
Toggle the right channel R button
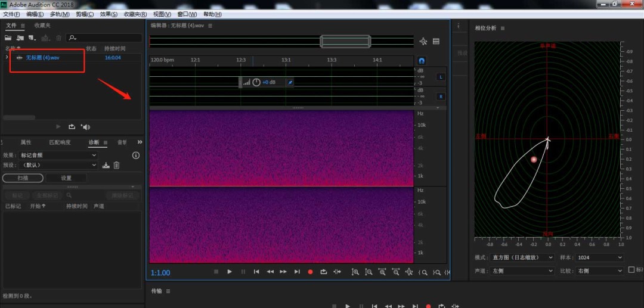coord(441,96)
